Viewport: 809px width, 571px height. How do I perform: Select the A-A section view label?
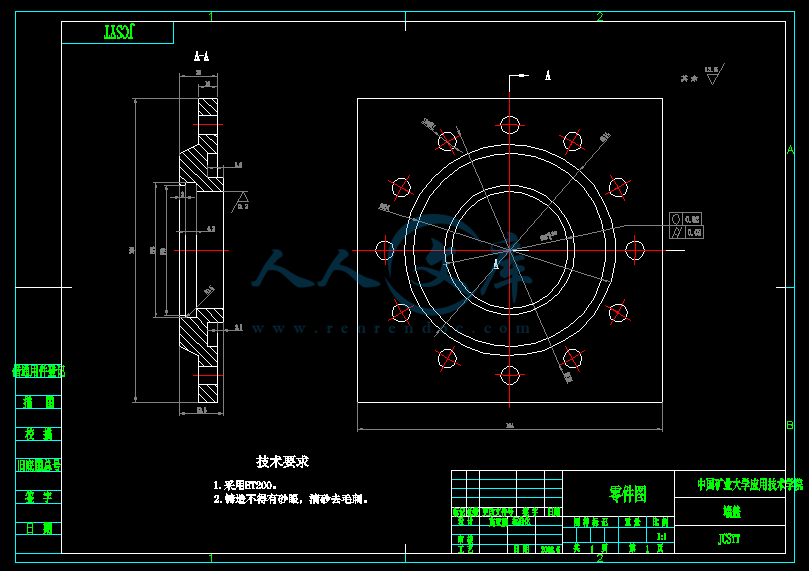(202, 56)
